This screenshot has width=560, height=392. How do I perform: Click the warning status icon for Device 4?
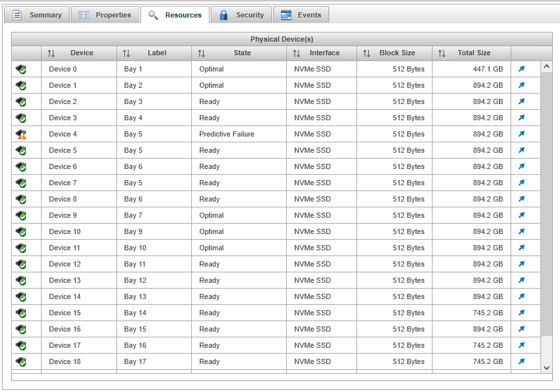(21, 135)
